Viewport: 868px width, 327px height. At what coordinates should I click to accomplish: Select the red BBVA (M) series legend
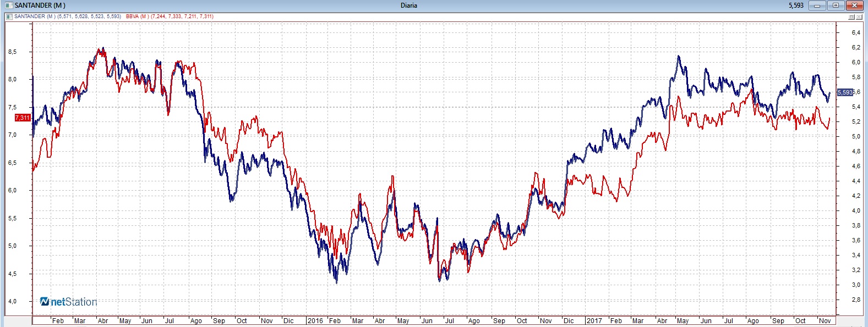click(170, 16)
